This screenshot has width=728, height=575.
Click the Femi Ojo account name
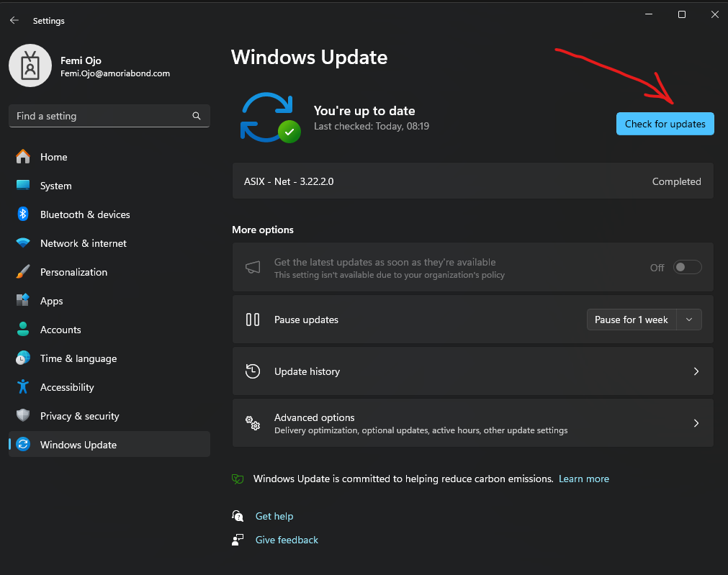click(81, 60)
